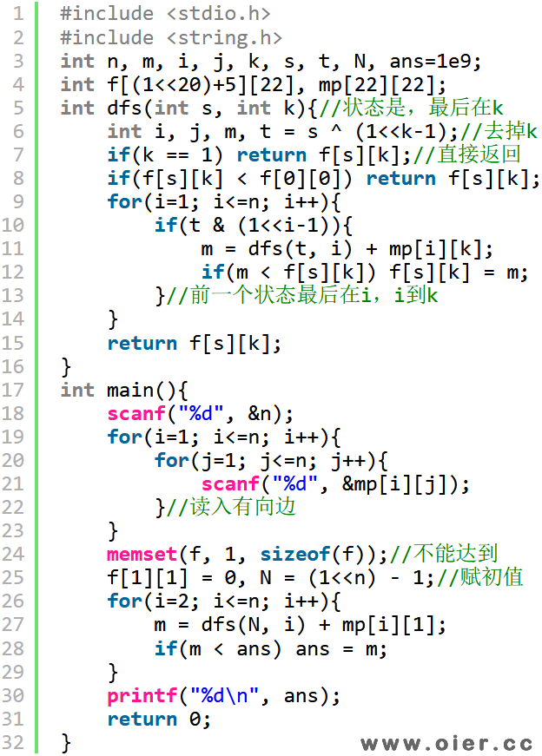Click the '#include <string.h>' line
Viewport: 542px width, 756px height.
(x=171, y=37)
